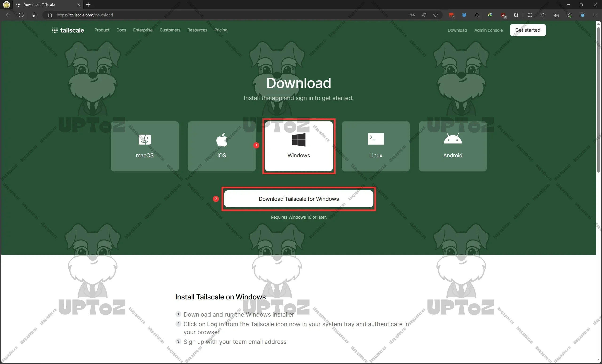Open the Pricing page
Viewport: 602px width, 364px height.
(x=221, y=30)
